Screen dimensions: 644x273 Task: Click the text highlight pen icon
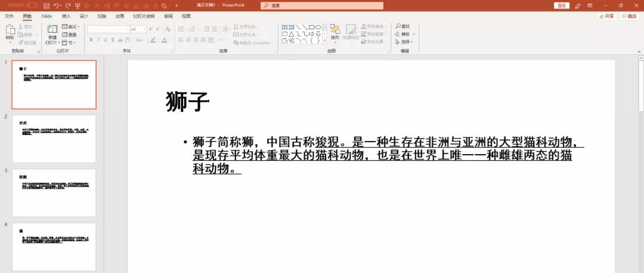pyautogui.click(x=153, y=40)
